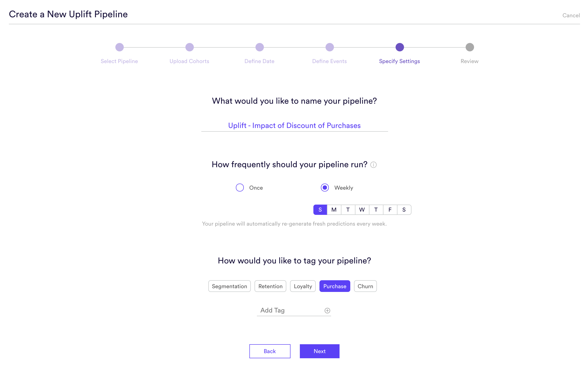This screenshot has height=376, width=588.
Task: Jump to the Upload Cohorts step circle
Action: (189, 47)
